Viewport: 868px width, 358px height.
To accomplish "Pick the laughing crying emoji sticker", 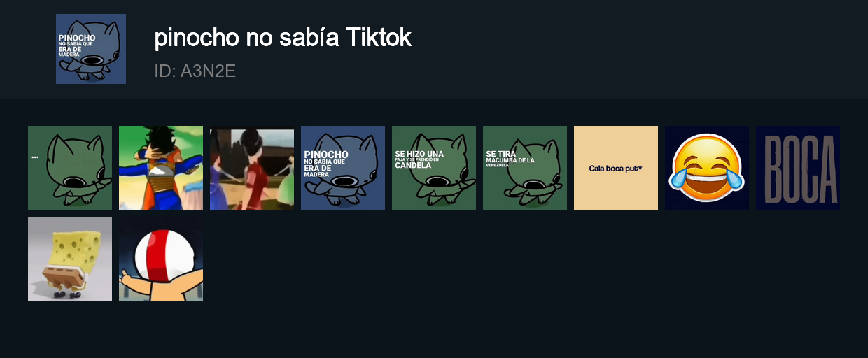I will coord(707,168).
